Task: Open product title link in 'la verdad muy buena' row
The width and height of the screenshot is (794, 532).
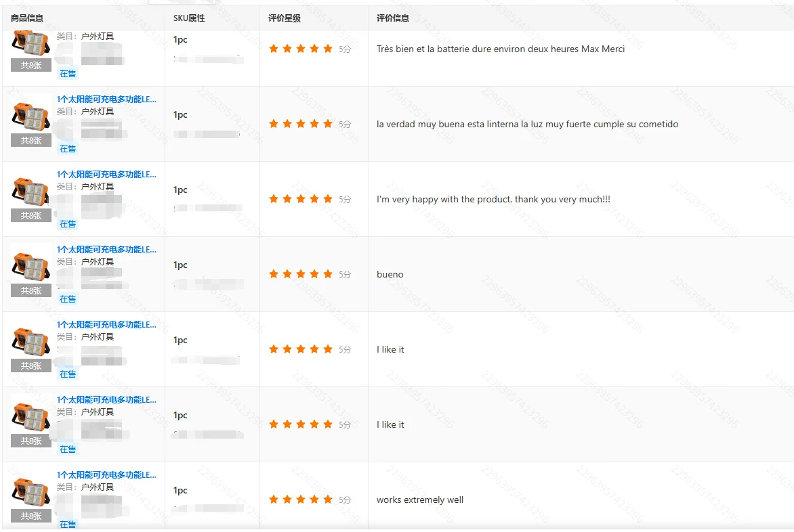Action: [106, 99]
